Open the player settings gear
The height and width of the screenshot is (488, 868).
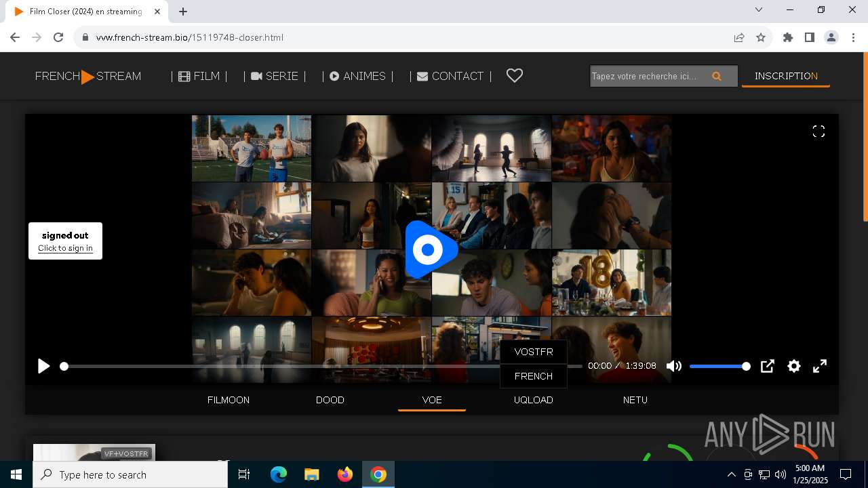794,366
